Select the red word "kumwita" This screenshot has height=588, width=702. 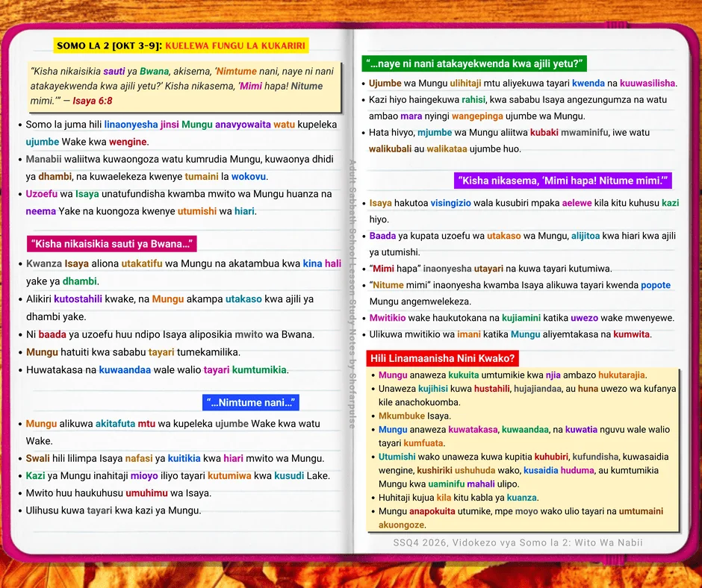[x=631, y=334]
